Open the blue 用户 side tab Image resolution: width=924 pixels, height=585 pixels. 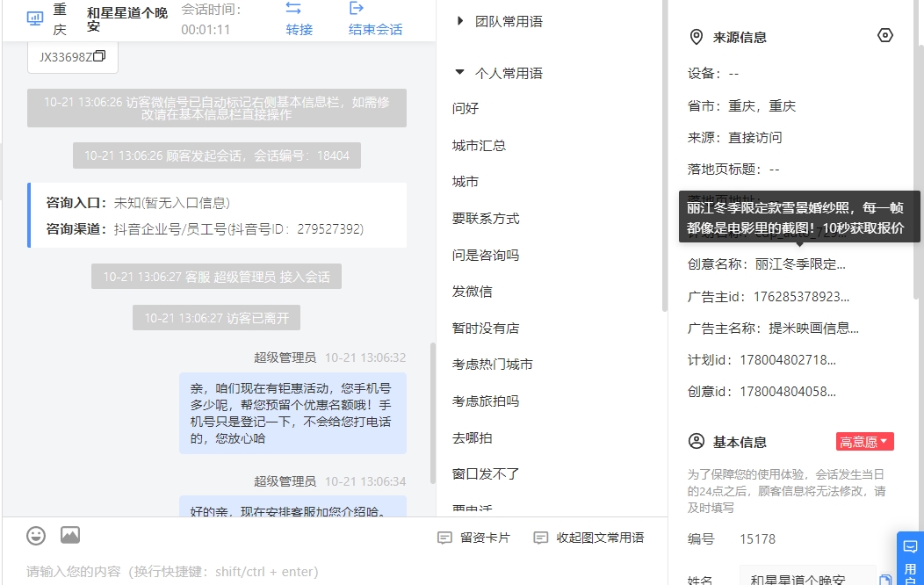click(x=911, y=559)
